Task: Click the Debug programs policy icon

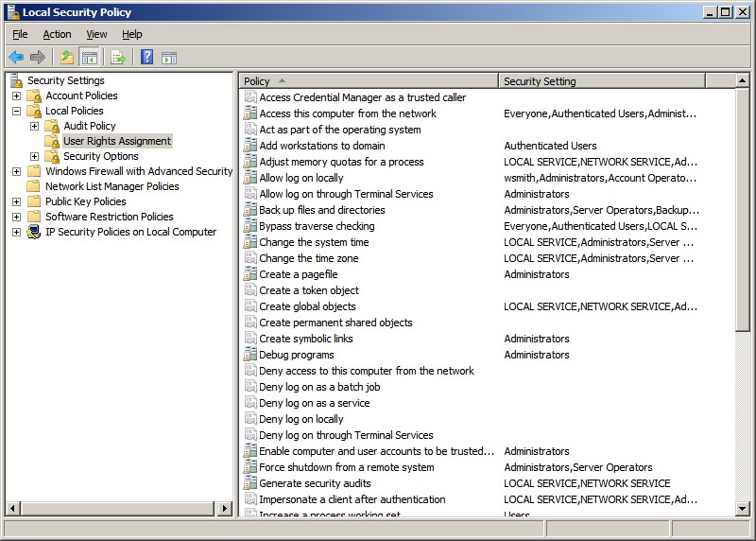Action: (250, 355)
